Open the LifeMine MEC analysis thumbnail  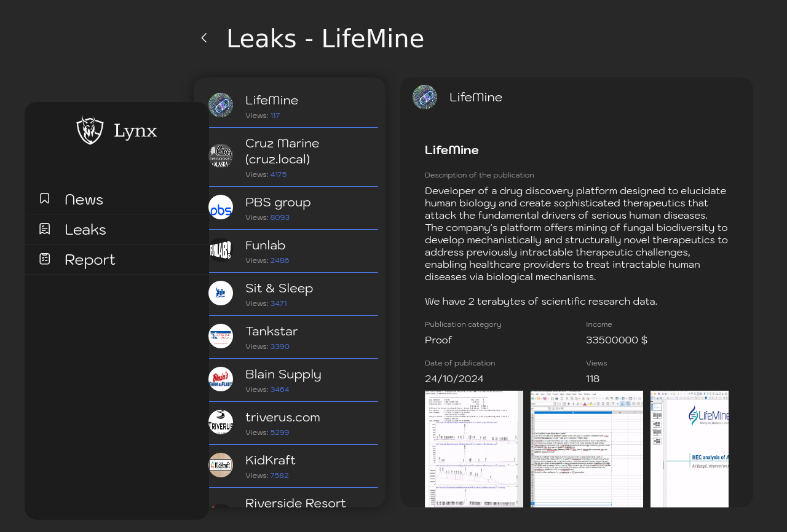[689, 448]
